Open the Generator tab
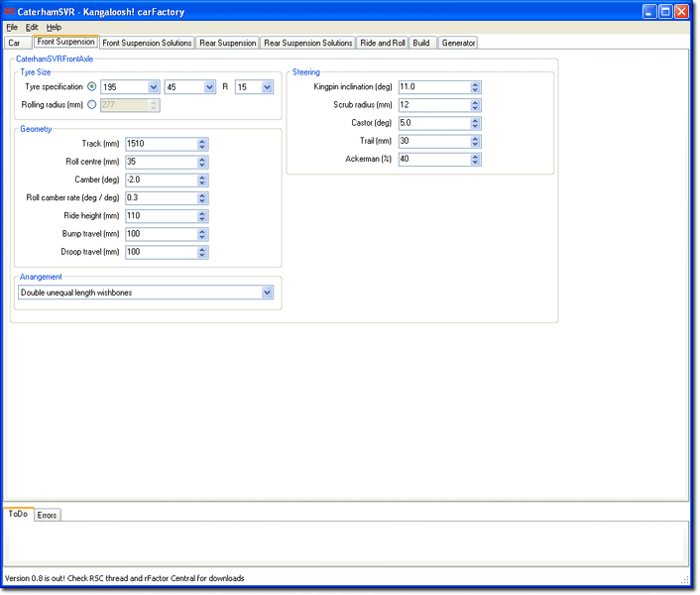Image resolution: width=700 pixels, height=595 pixels. pos(458,43)
